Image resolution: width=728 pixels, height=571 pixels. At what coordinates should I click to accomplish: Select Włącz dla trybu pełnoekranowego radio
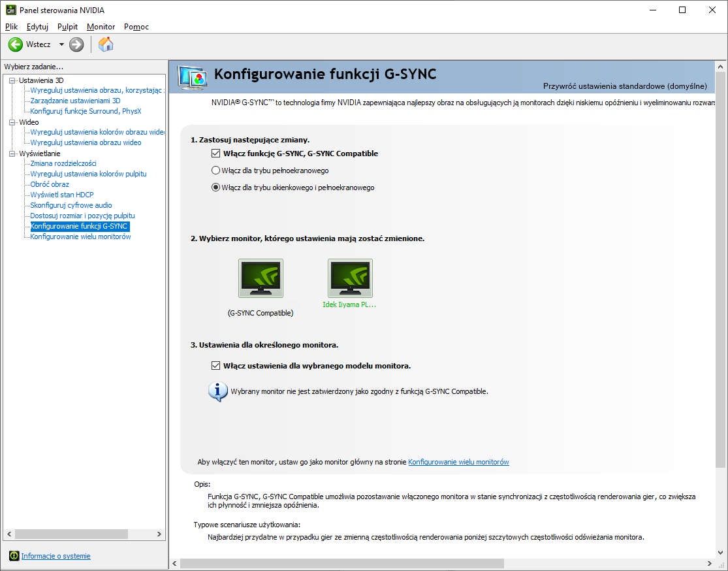(215, 171)
